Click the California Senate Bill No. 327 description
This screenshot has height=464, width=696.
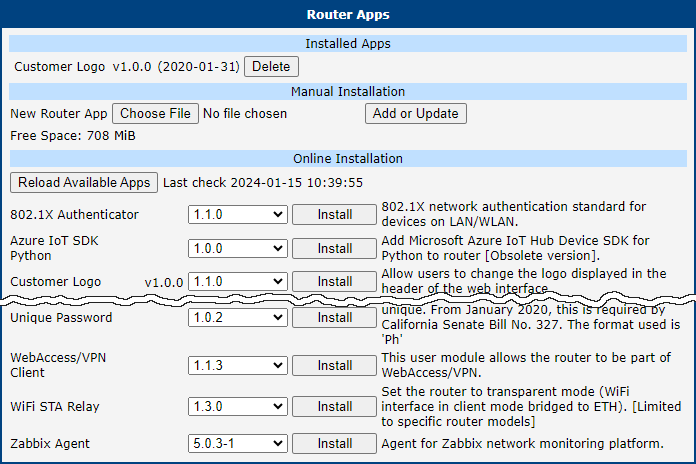click(530, 325)
